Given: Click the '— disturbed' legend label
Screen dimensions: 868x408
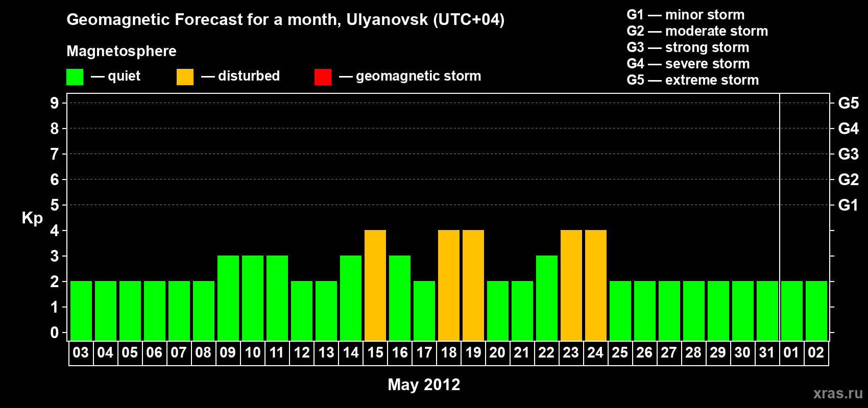Looking at the screenshot, I should click(x=240, y=76).
